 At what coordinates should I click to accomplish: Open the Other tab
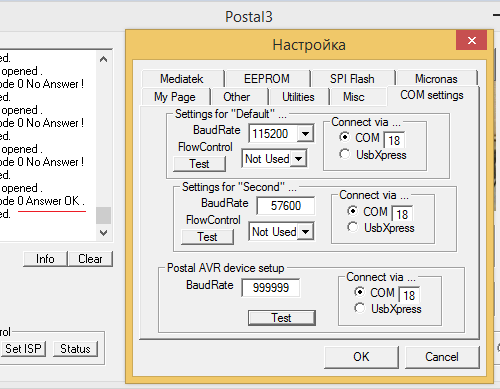coord(237,97)
